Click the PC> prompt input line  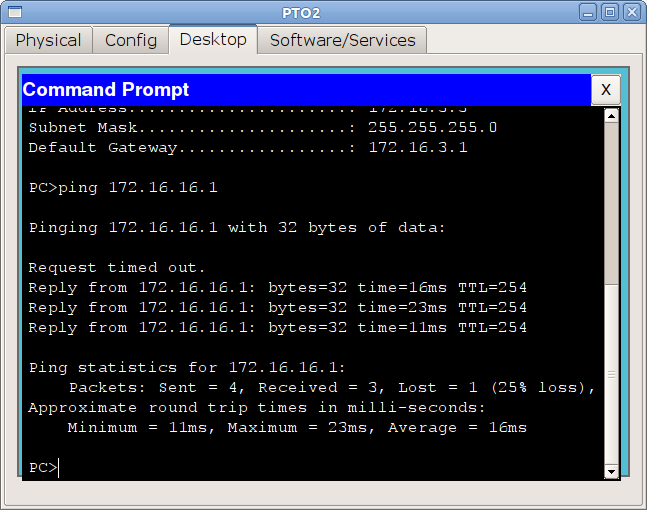point(200,467)
